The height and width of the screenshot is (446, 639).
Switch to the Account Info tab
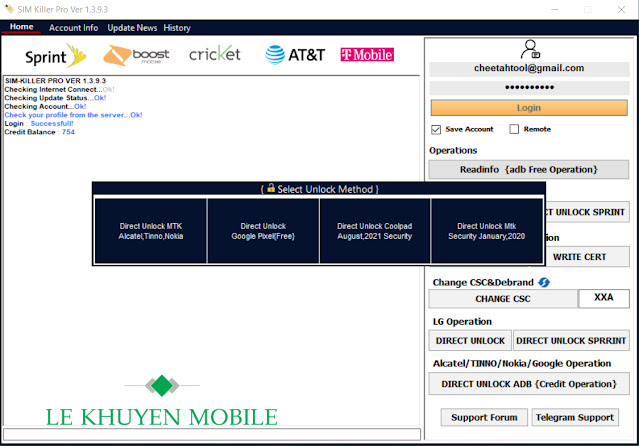pyautogui.click(x=73, y=28)
